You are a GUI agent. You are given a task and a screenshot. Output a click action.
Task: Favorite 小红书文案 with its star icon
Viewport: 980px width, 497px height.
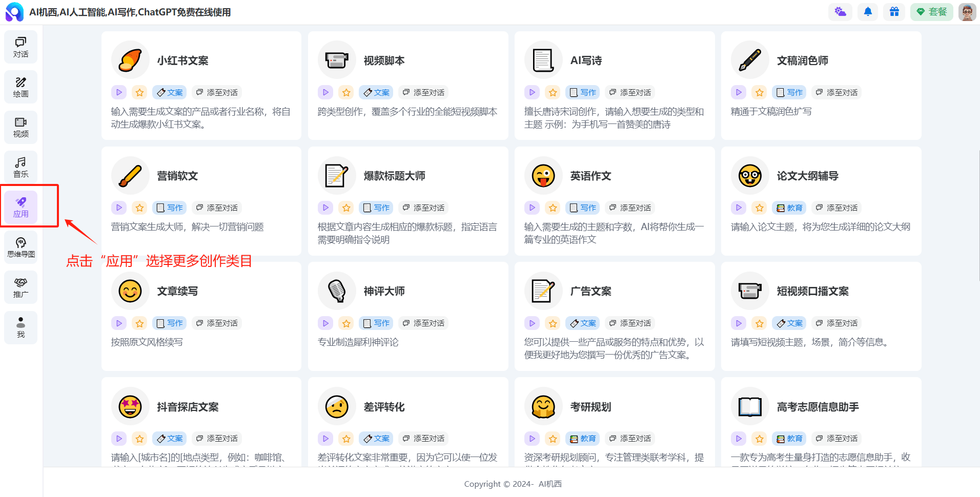(x=139, y=93)
